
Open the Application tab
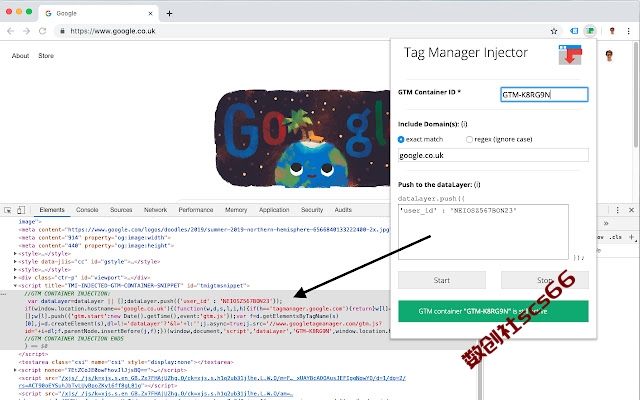[274, 210]
